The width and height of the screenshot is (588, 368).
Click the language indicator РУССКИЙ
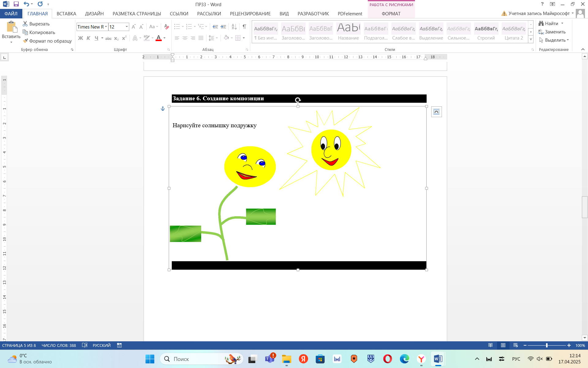101,345
